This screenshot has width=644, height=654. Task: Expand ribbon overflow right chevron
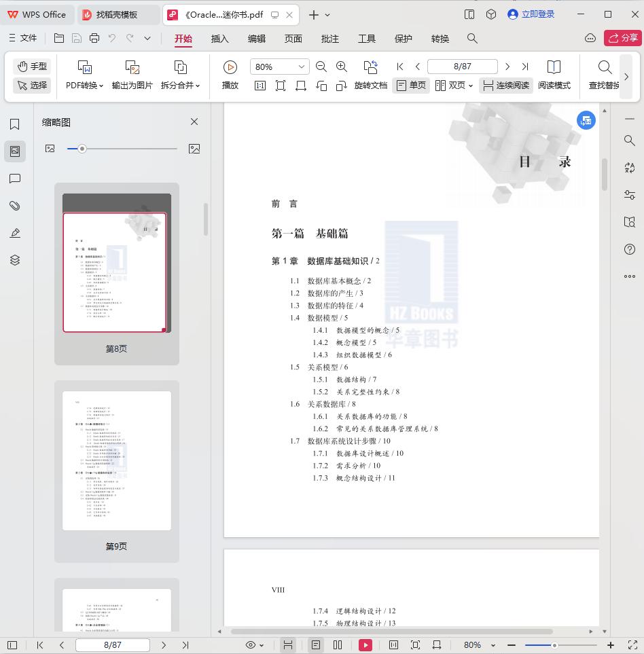coord(626,77)
